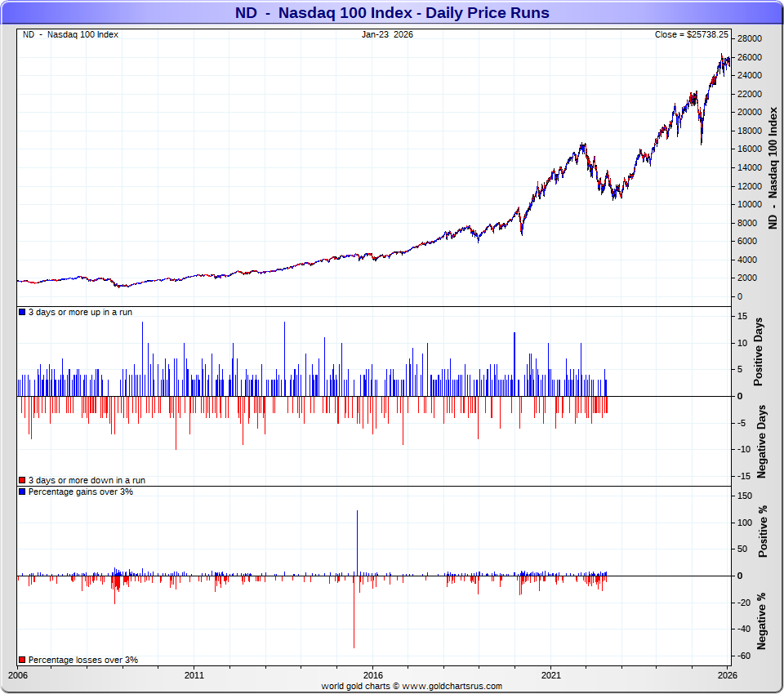Click the tall blue percentage-gain spike near 2016
Image resolution: width=784 pixels, height=694 pixels.
pos(357,542)
